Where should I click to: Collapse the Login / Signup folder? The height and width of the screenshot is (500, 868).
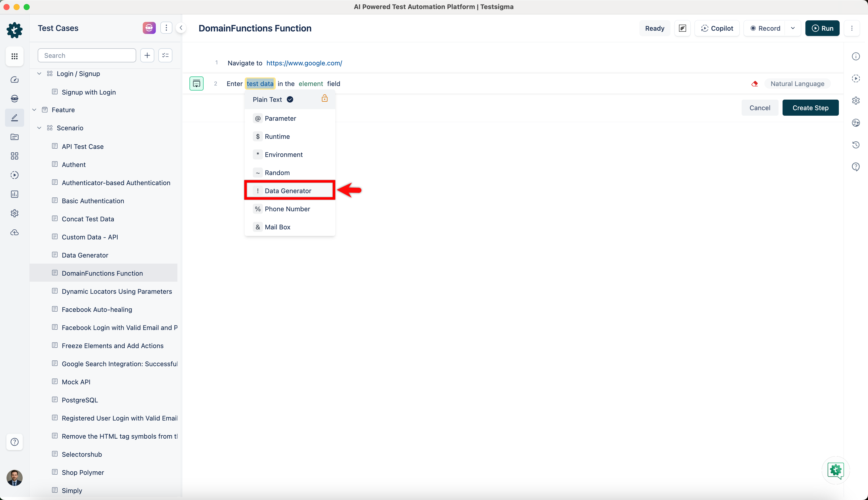click(x=39, y=73)
